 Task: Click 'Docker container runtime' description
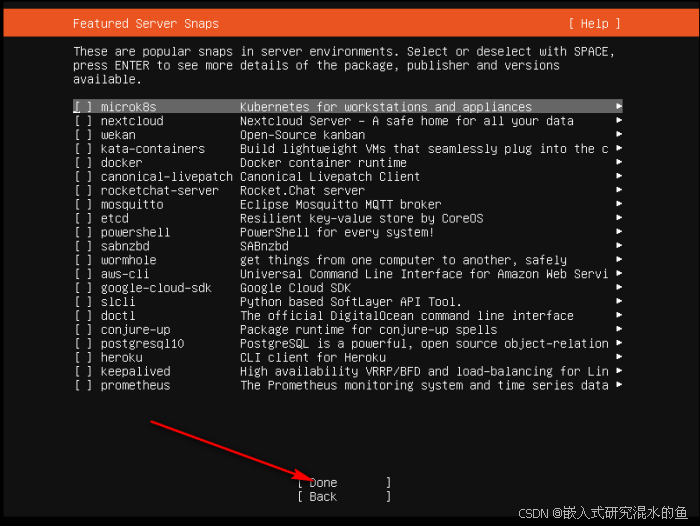tap(323, 163)
